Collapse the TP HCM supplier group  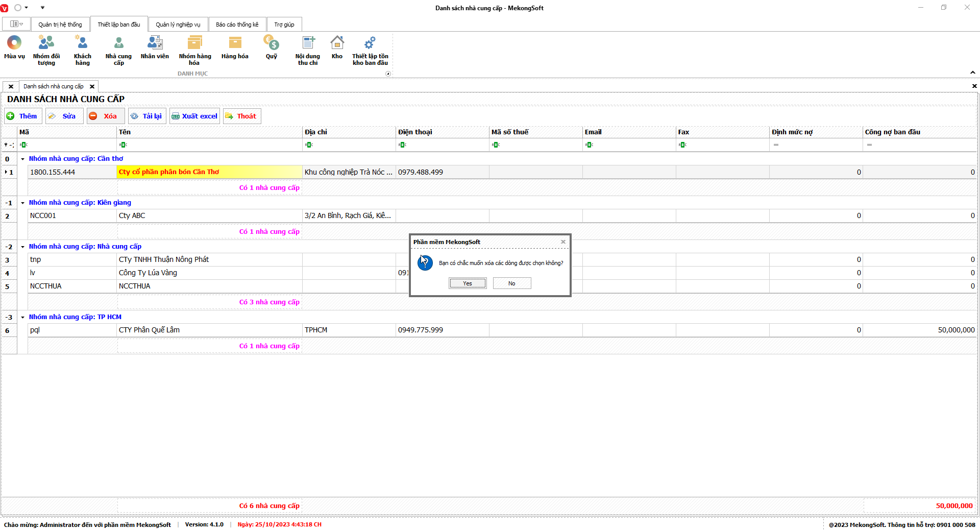pyautogui.click(x=23, y=318)
